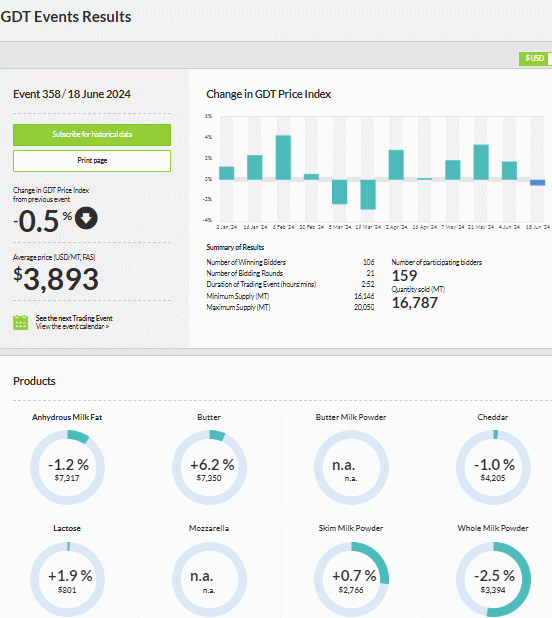Click the Lactose product title
Viewport: 552px width, 618px height.
pyautogui.click(x=67, y=528)
